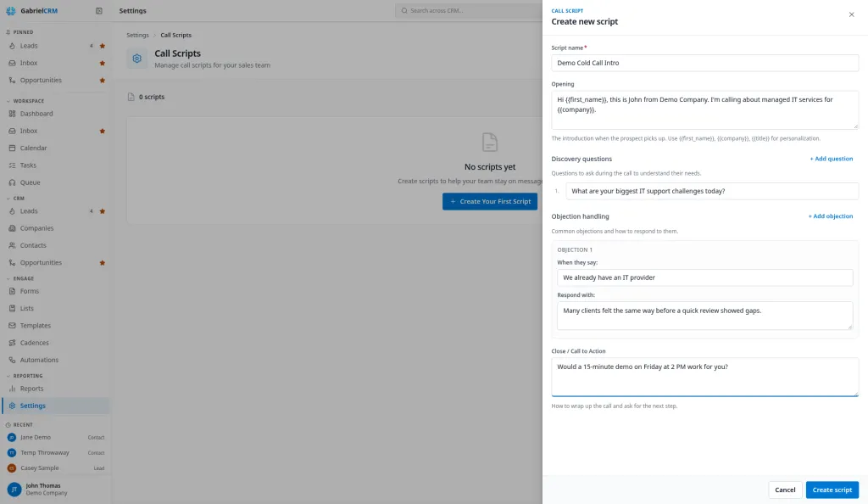The height and width of the screenshot is (504, 868).
Task: Unpin the pinned Leads star
Action: tap(102, 46)
